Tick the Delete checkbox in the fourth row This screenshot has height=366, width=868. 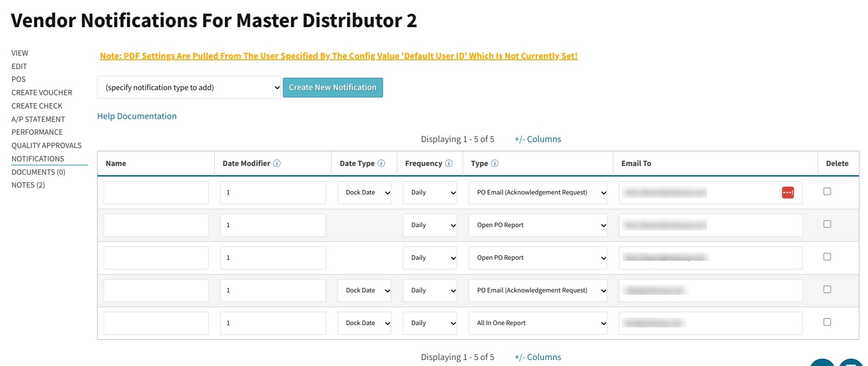point(827,289)
